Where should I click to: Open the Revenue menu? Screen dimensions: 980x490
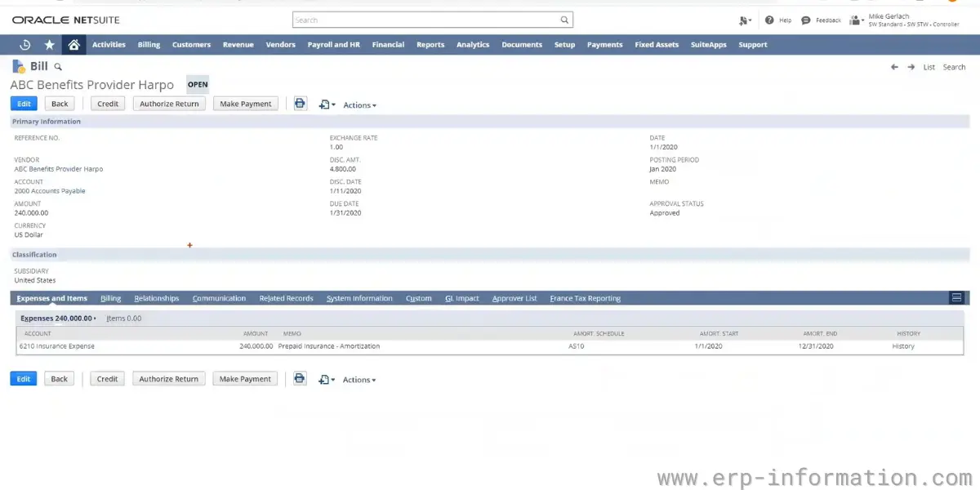click(x=238, y=45)
